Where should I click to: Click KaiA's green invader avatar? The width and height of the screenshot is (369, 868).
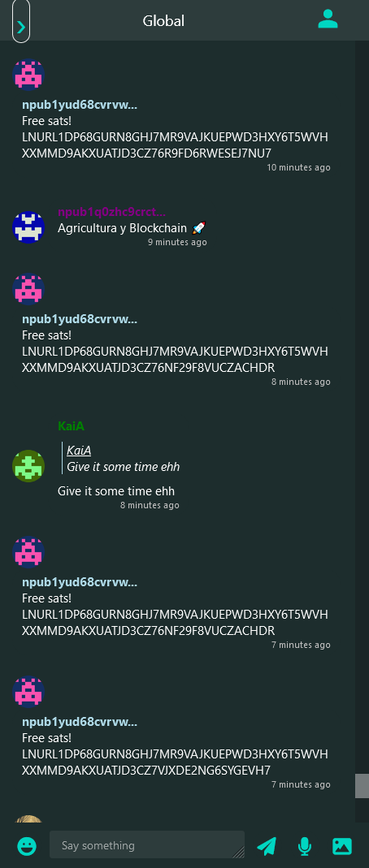(x=28, y=466)
